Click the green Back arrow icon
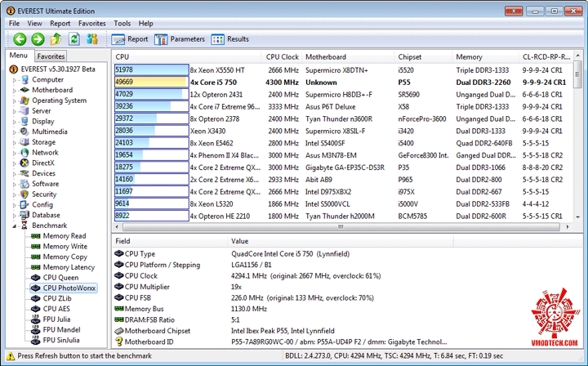The height and width of the screenshot is (366, 588). (x=20, y=39)
